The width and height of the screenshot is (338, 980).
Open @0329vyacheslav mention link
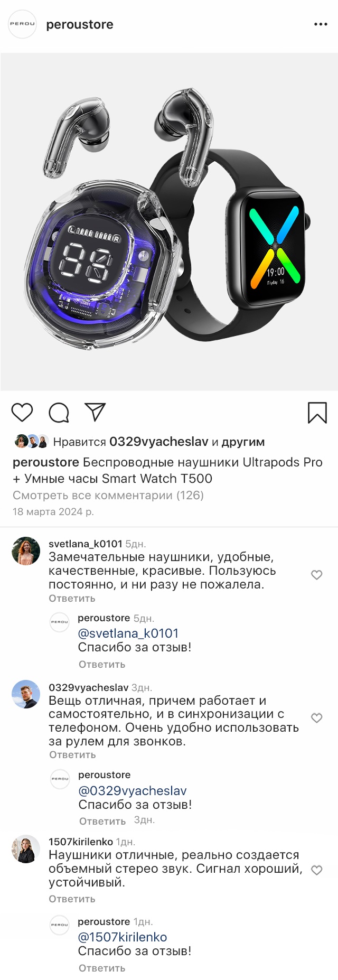133,791
